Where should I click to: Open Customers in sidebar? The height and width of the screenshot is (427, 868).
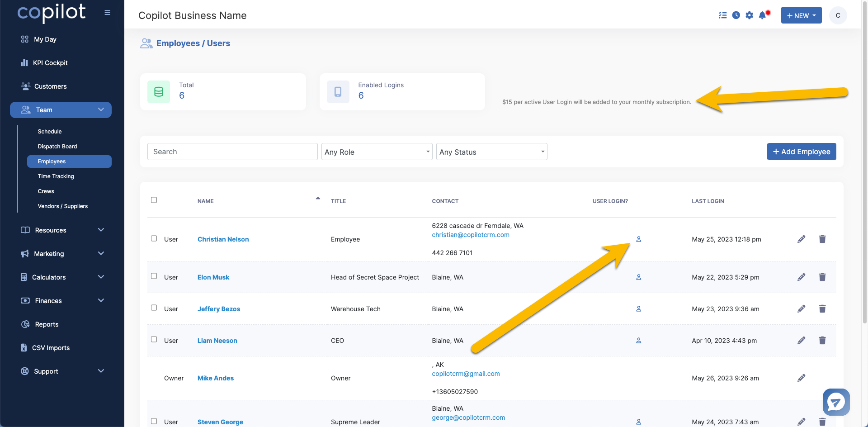tap(44, 86)
